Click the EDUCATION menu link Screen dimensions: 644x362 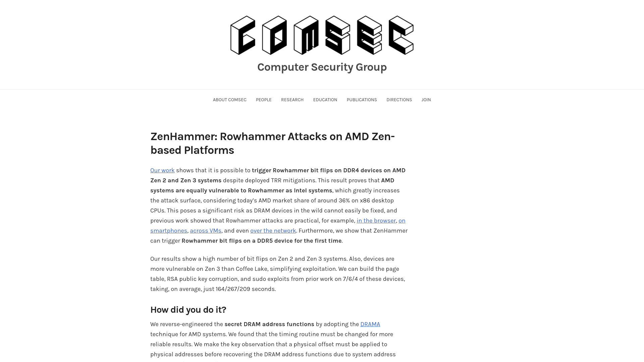tap(325, 100)
